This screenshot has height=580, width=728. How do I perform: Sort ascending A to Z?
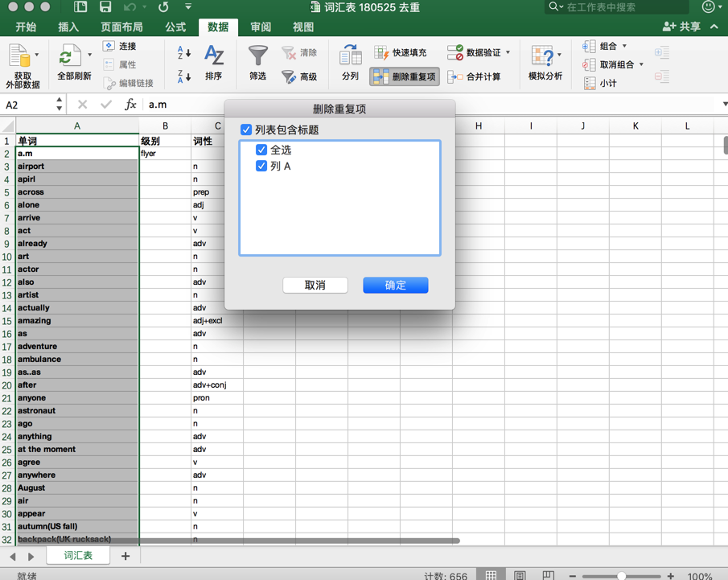[184, 52]
